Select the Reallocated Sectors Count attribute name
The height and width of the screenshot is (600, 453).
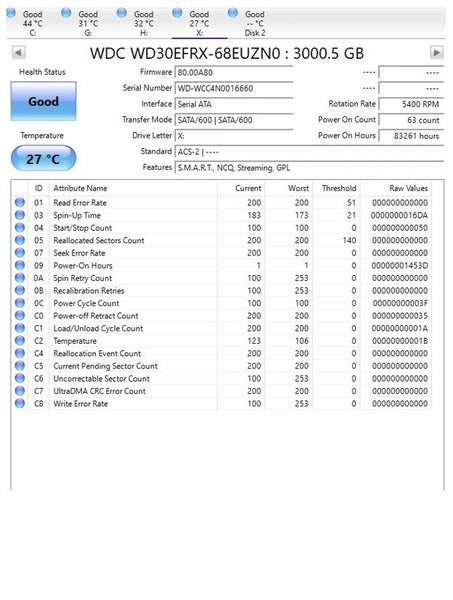[x=99, y=240]
